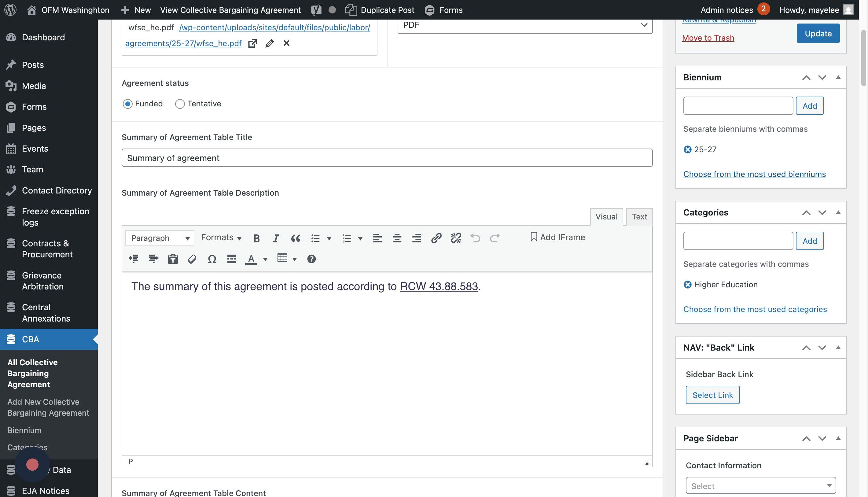
Task: Click the Move to Trash link
Action: coord(708,38)
